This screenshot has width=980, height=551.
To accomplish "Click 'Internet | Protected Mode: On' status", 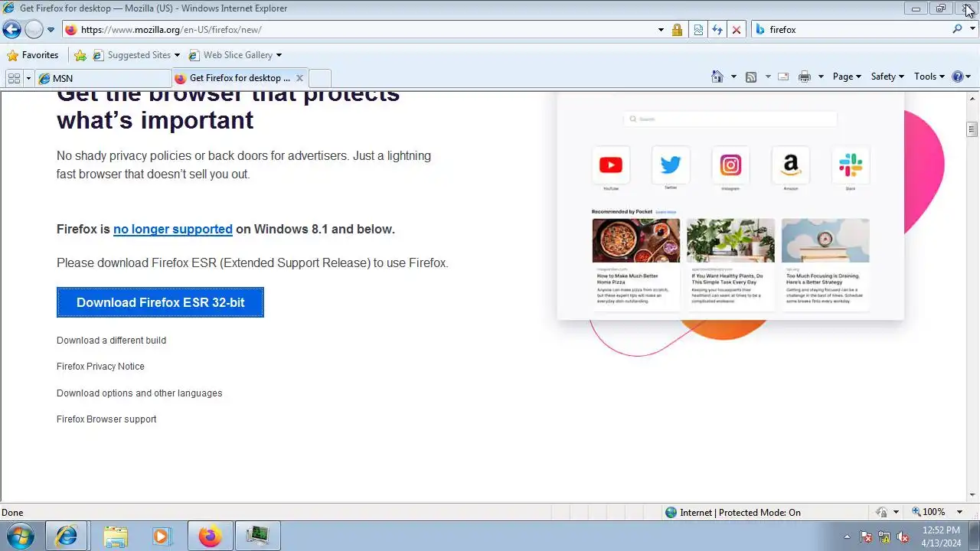I will pyautogui.click(x=733, y=513).
